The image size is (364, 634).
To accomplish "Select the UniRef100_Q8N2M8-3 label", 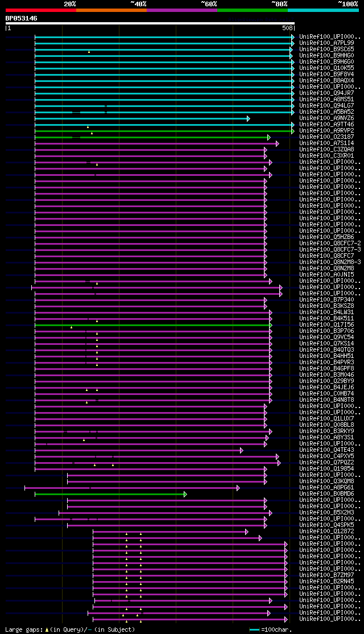I will tap(330, 262).
